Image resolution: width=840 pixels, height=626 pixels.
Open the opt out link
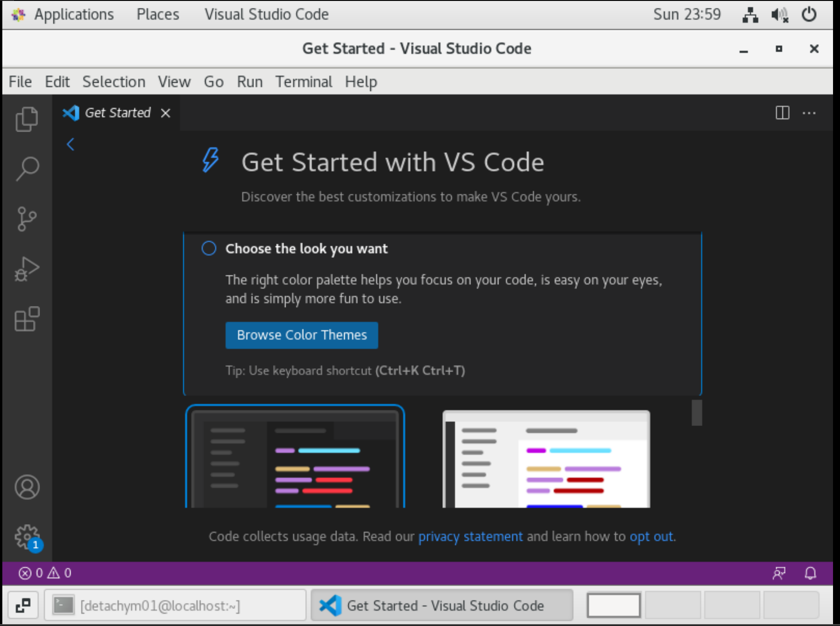coord(651,537)
